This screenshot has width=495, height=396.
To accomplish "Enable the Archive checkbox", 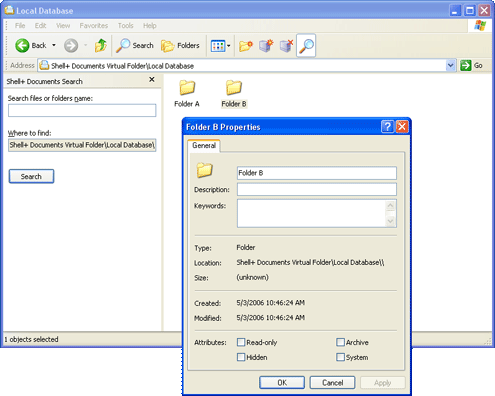I will coord(340,342).
